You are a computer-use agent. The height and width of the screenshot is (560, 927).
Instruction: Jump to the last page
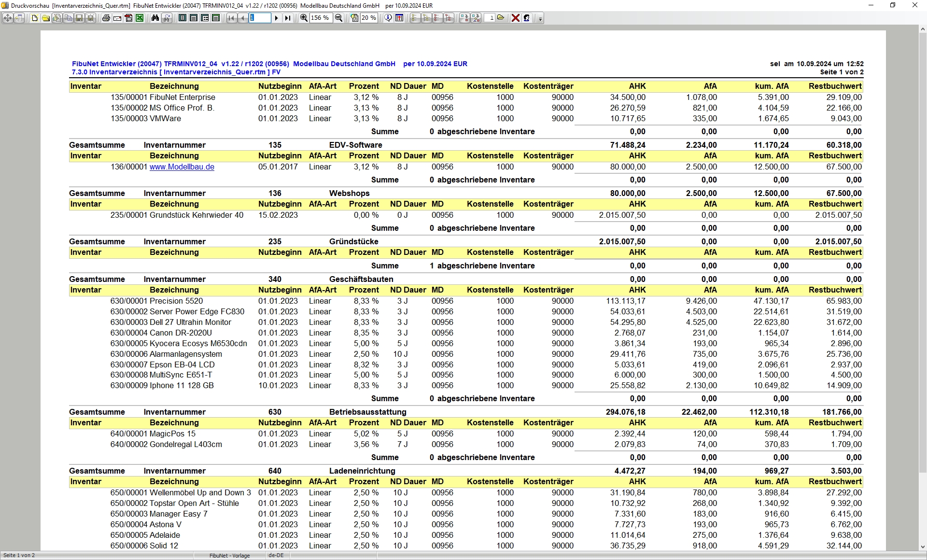288,18
